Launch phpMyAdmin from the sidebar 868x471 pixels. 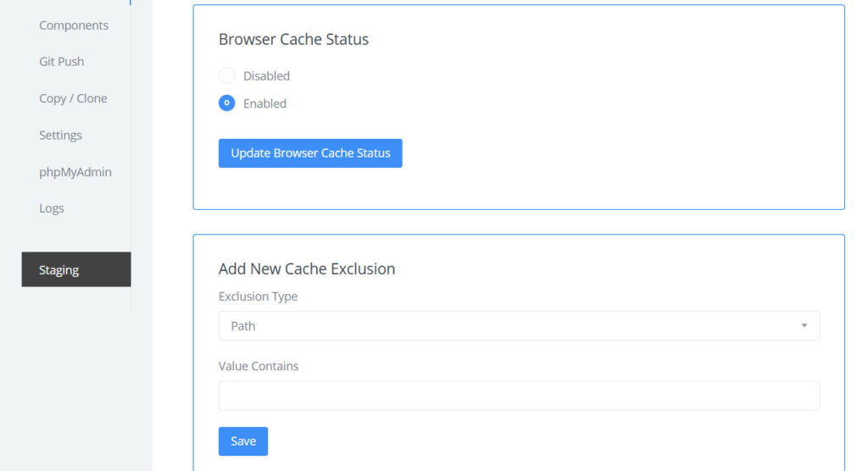point(75,172)
